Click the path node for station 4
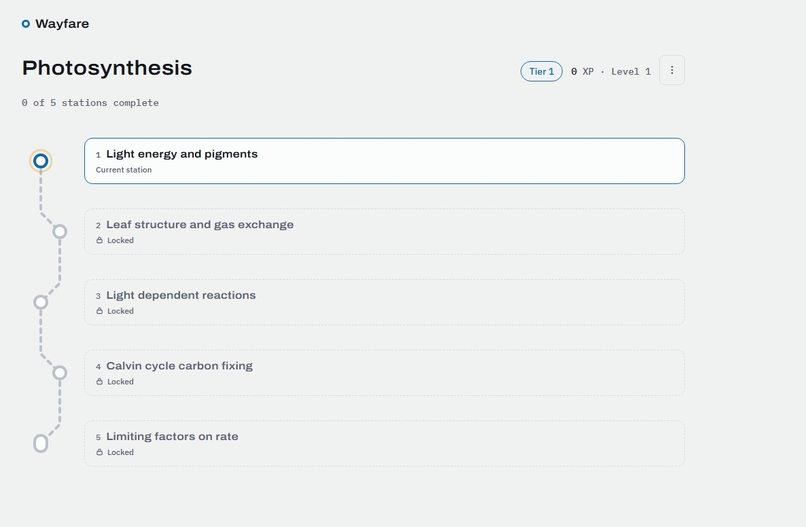The height and width of the screenshot is (527, 806). point(60,372)
